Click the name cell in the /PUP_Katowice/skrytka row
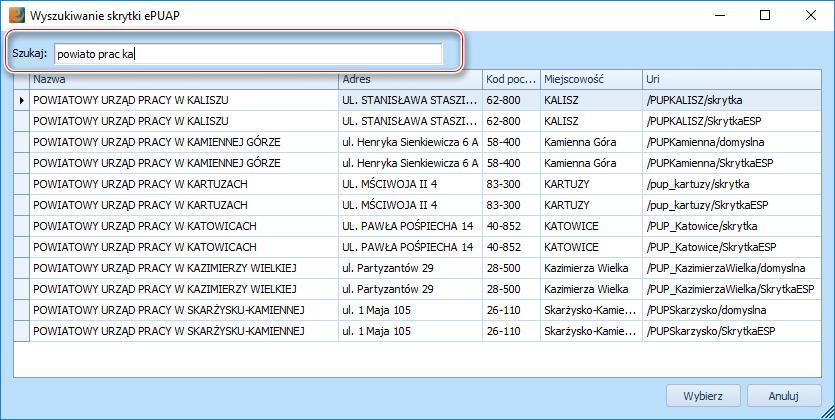 pos(184,226)
